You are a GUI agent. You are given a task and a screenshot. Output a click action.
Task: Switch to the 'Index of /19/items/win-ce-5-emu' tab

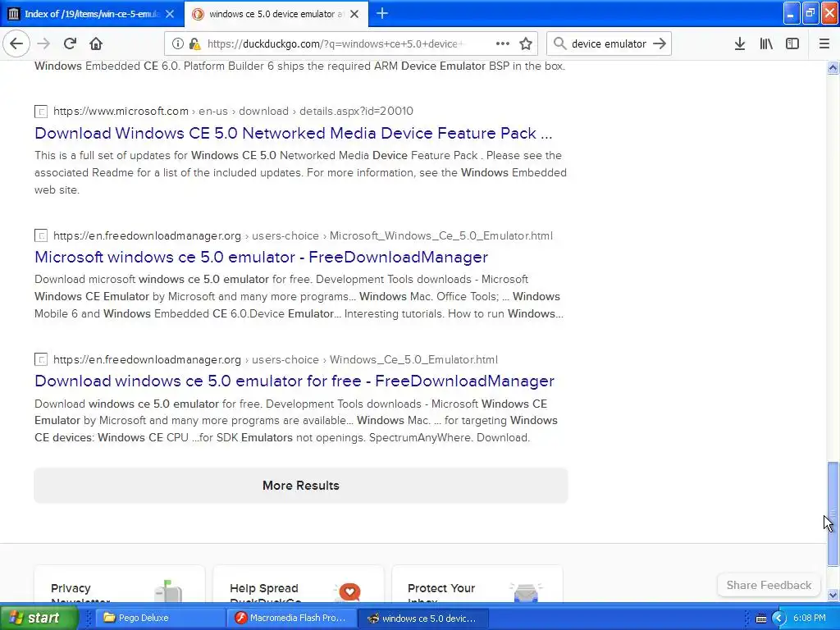click(92, 14)
